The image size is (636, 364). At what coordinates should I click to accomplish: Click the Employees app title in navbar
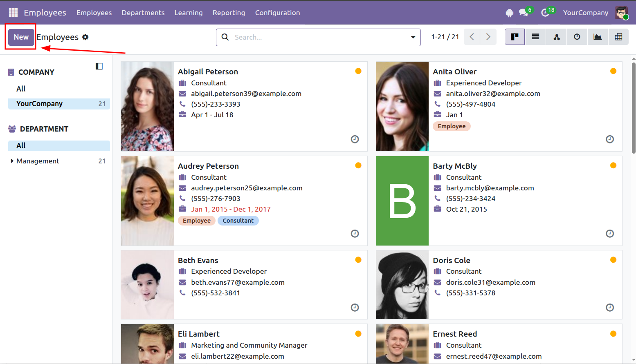45,13
